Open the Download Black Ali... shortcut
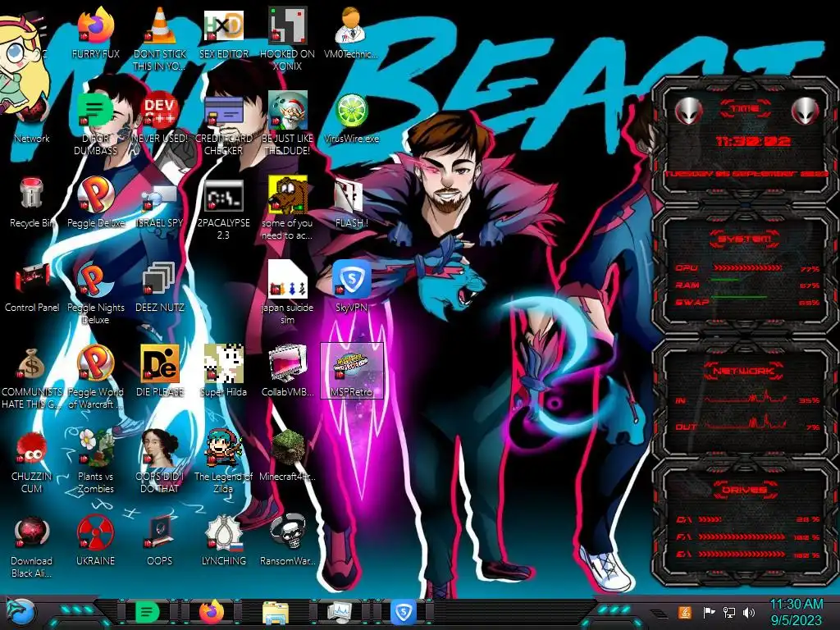 click(31, 547)
